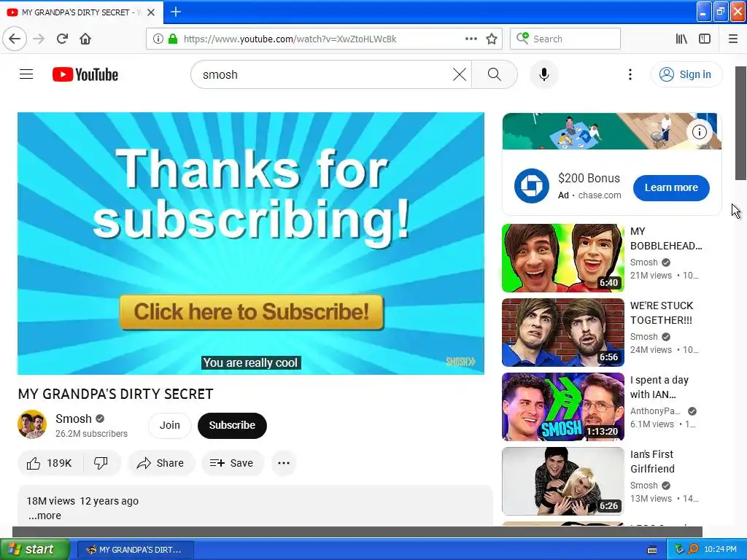Focus the Firefox Search box

coord(565,39)
